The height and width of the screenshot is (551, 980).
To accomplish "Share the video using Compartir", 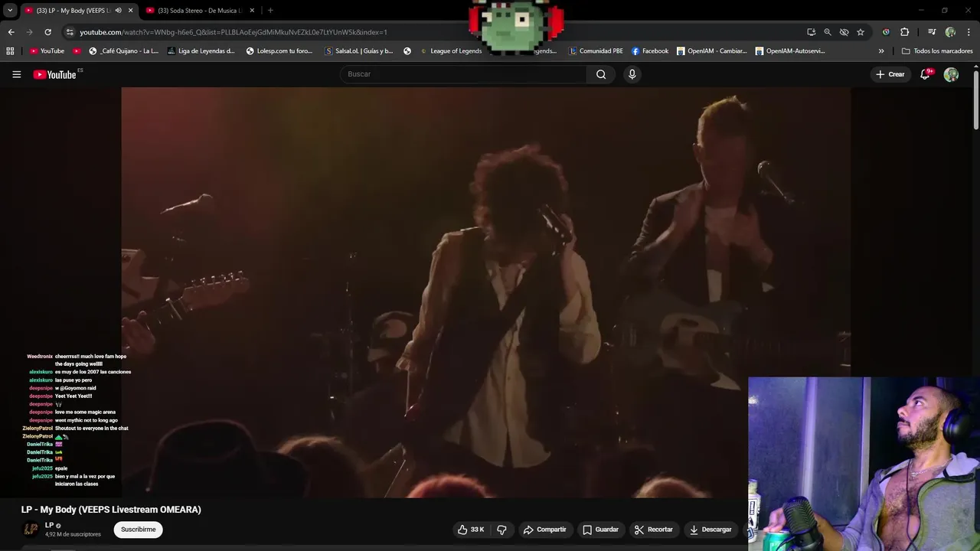I will coord(544,530).
